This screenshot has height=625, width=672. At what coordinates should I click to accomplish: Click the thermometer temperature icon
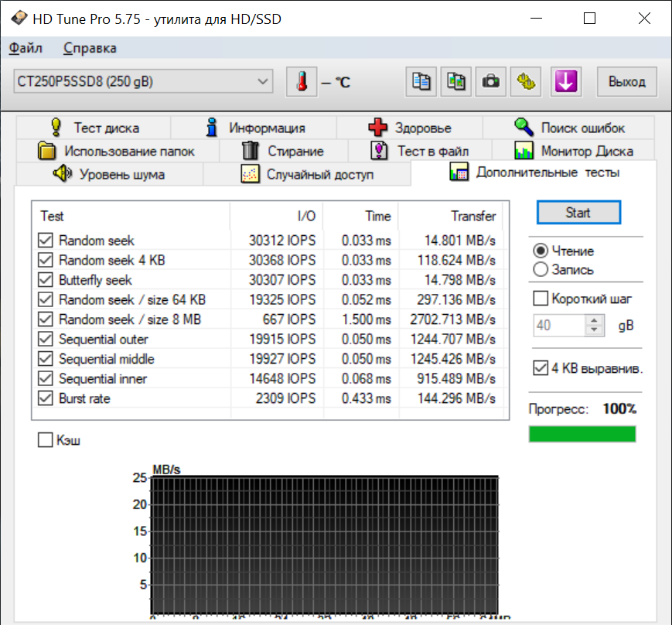pos(301,82)
